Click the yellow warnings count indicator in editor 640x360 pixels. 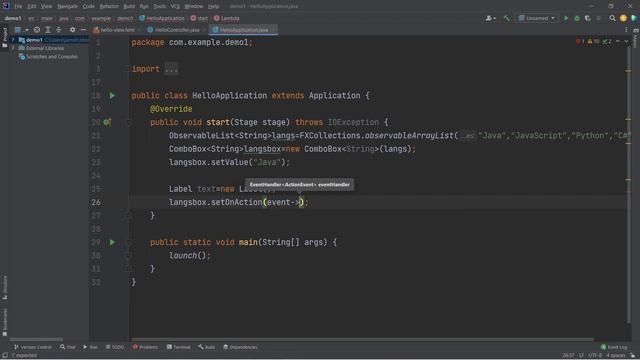(x=593, y=41)
